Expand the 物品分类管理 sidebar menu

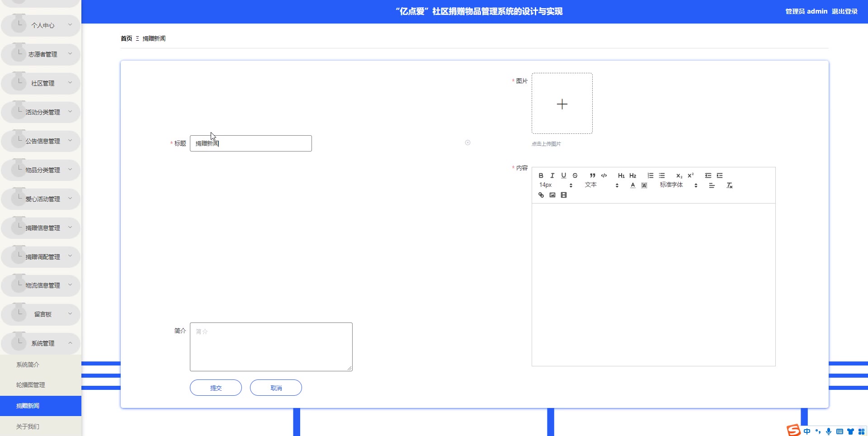[41, 170]
